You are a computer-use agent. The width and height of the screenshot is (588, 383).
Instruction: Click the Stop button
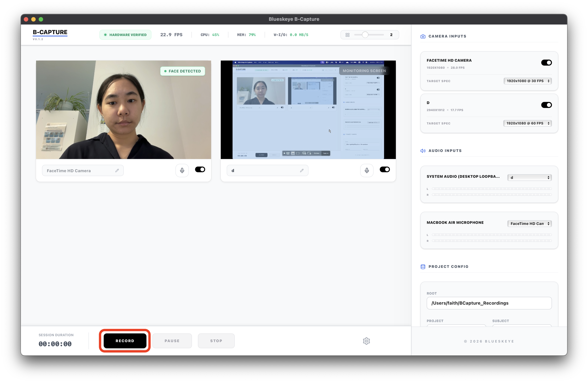[x=216, y=341]
